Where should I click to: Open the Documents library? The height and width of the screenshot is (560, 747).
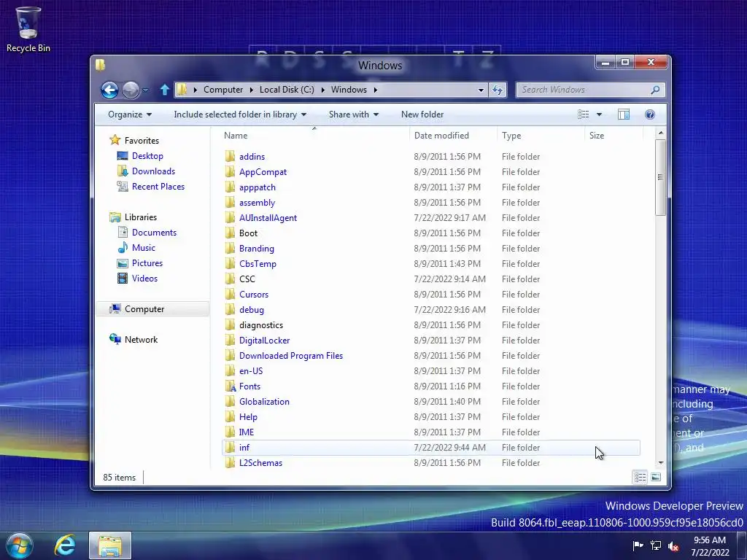click(154, 233)
